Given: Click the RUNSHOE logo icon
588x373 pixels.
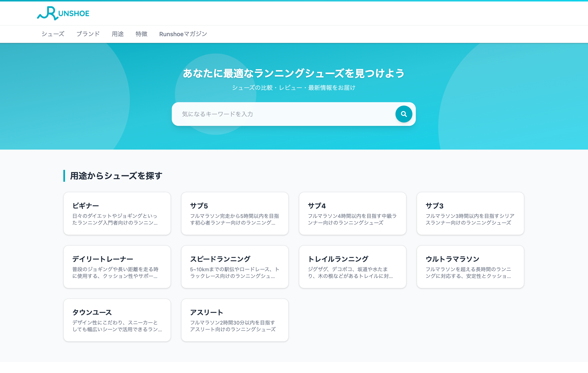Looking at the screenshot, I should pyautogui.click(x=48, y=13).
